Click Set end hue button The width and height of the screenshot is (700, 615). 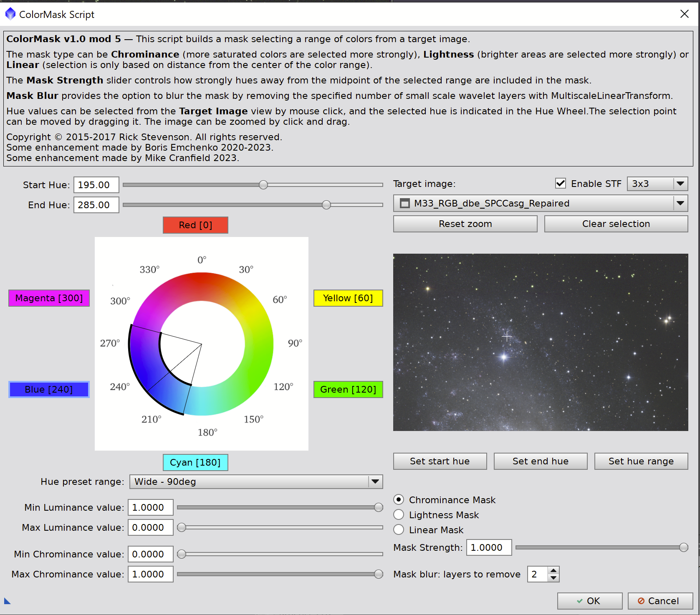[x=541, y=461]
